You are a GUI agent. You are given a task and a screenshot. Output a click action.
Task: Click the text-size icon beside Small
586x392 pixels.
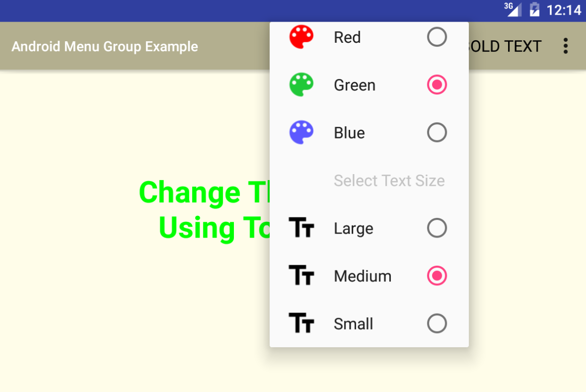(x=301, y=323)
